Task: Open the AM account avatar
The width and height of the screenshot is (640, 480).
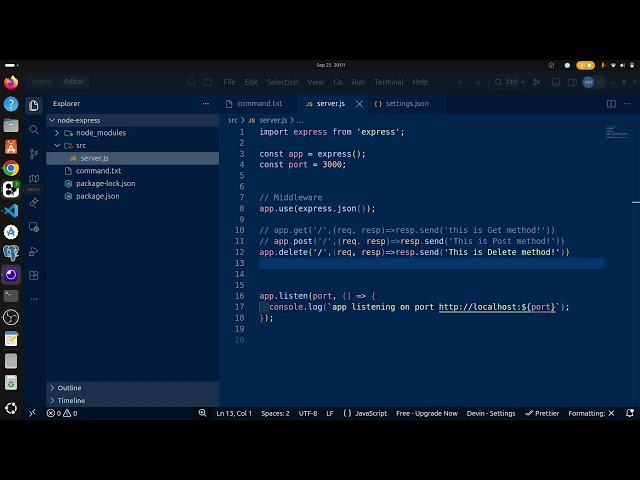Action: [x=588, y=82]
